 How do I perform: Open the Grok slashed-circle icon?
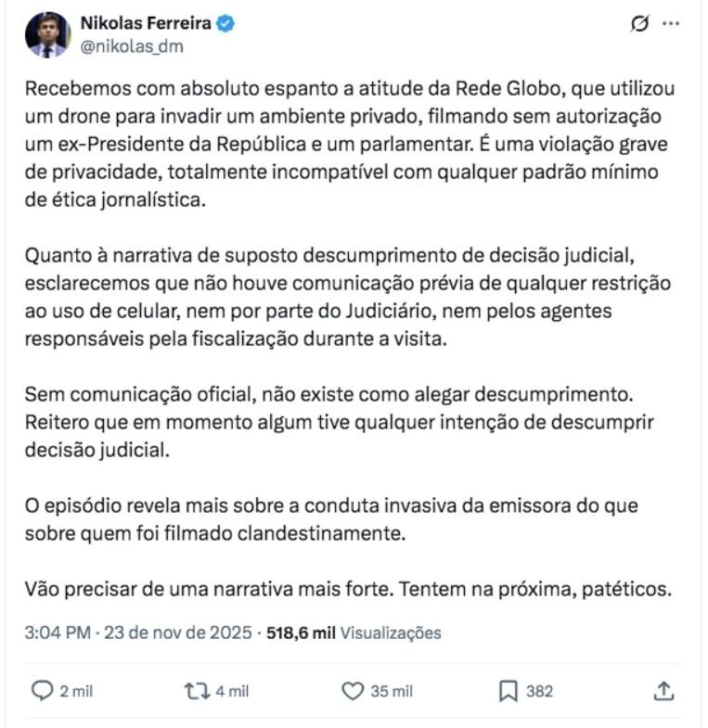638,24
